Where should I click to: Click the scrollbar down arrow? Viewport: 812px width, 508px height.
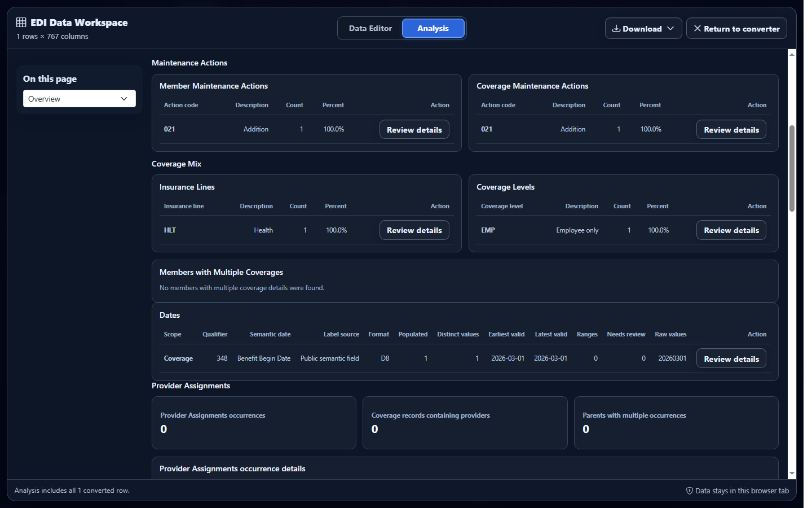pyautogui.click(x=792, y=474)
